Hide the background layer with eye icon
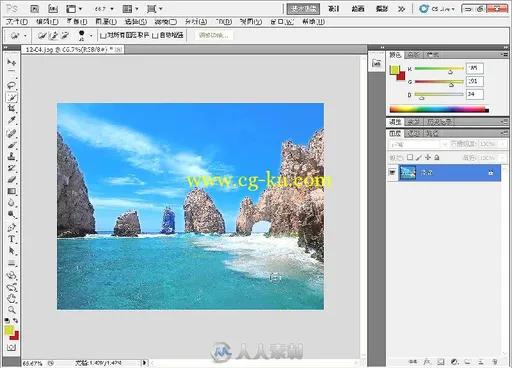This screenshot has width=512, height=368. 392,173
